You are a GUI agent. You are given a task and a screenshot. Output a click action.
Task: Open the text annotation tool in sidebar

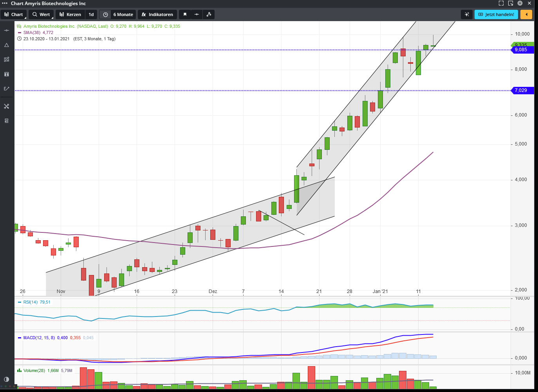pos(7,74)
